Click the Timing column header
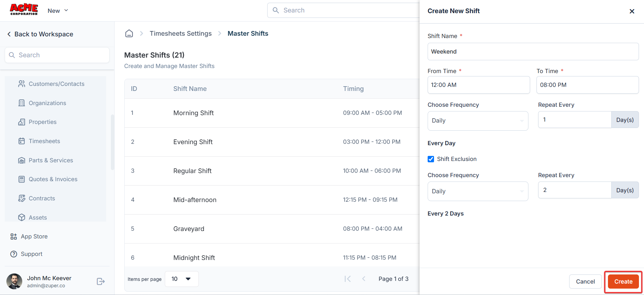This screenshot has width=644, height=295. pos(354,89)
